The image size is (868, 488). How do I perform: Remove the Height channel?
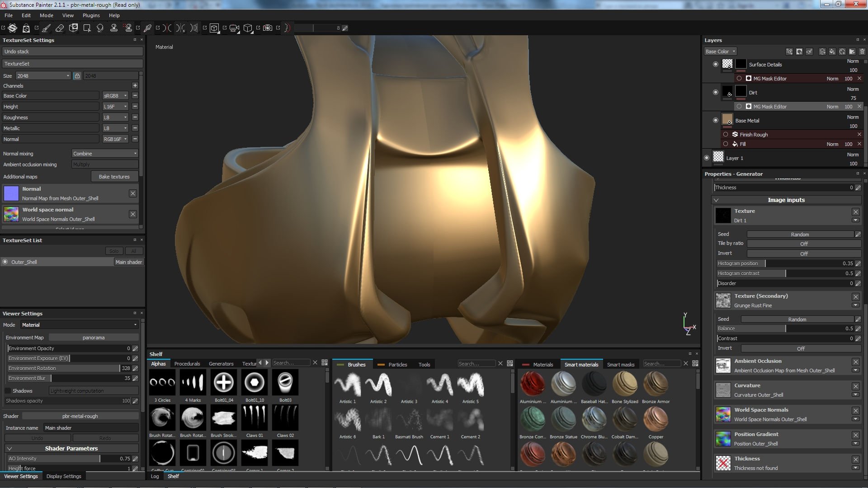(x=135, y=107)
